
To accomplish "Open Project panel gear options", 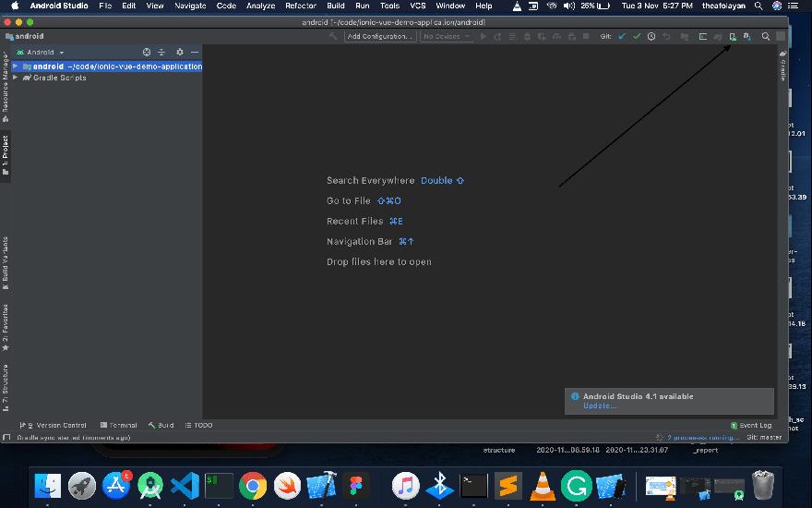I will pyautogui.click(x=180, y=53).
